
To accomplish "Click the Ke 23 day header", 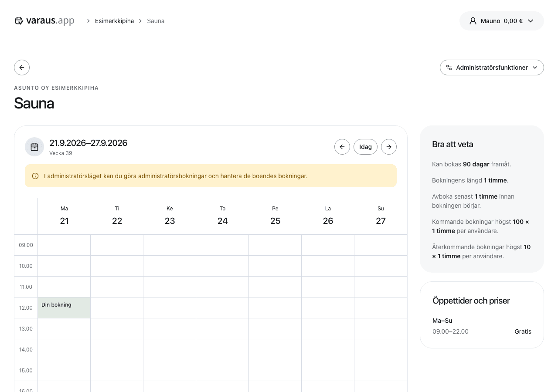I will [x=170, y=216].
